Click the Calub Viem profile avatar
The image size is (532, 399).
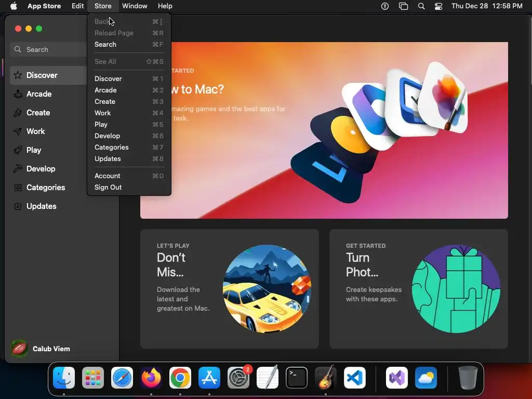[x=19, y=349]
